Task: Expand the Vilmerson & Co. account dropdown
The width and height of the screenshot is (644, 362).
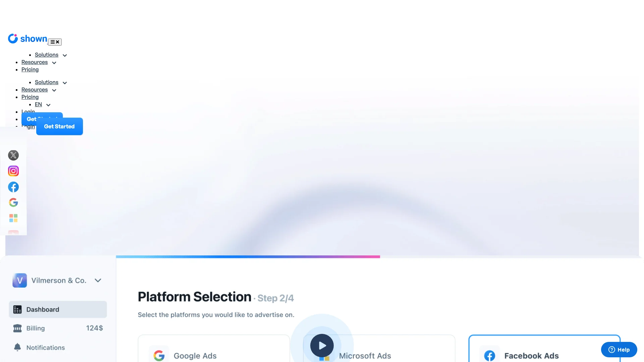Action: (97, 280)
